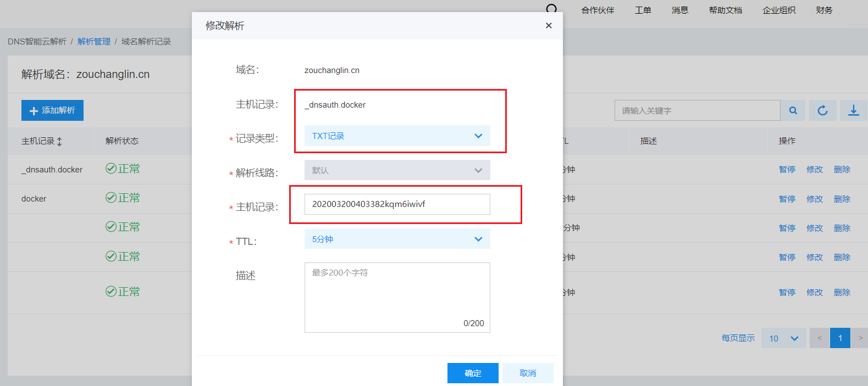Screen dimensions: 868x386
Task: Expand the 解析线路 默认 dropdown
Action: pyautogui.click(x=397, y=170)
